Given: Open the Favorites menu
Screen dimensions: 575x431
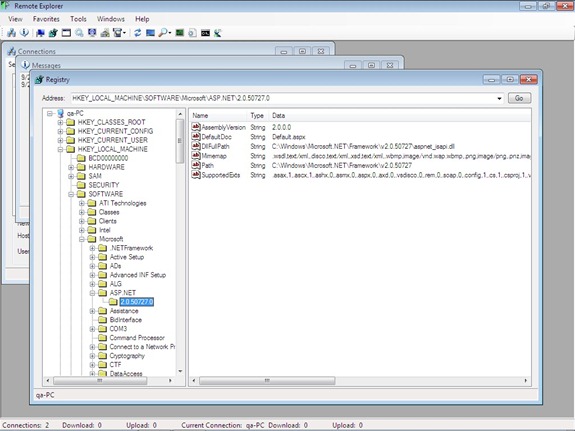Looking at the screenshot, I should tap(46, 19).
